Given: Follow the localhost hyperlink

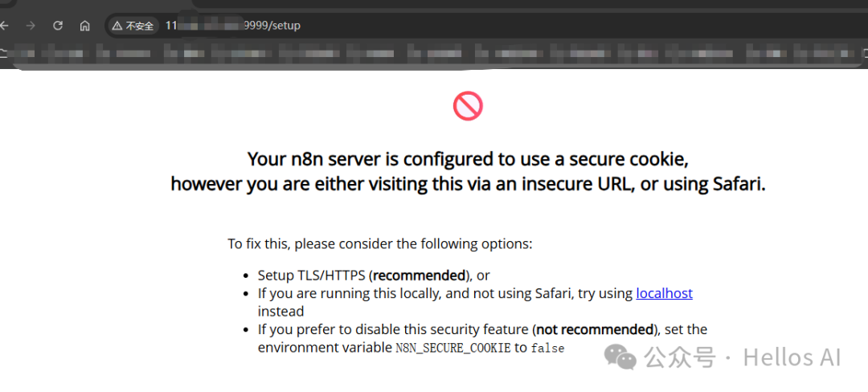Looking at the screenshot, I should point(664,293).
